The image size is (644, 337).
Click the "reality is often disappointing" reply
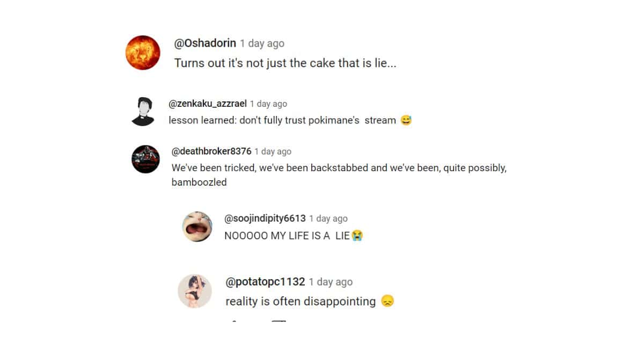[301, 302]
